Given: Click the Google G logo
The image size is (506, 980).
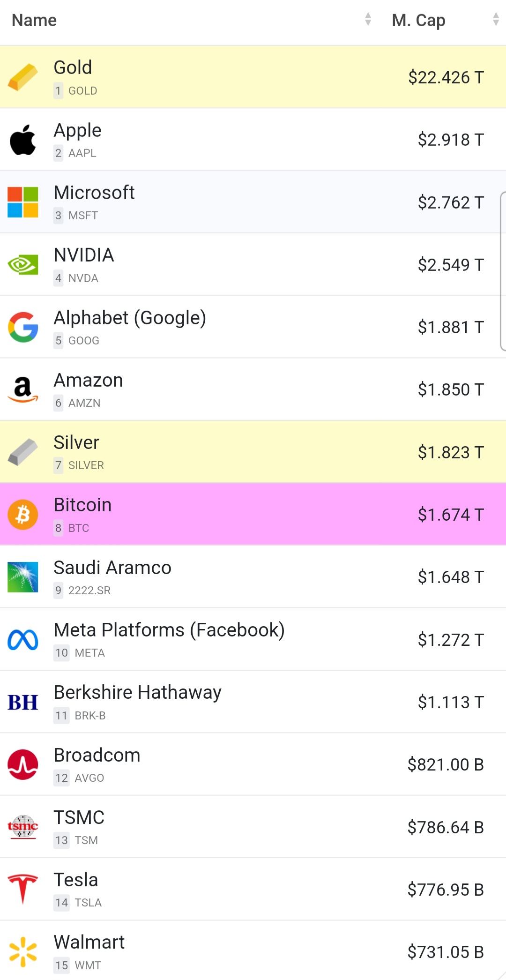Looking at the screenshot, I should coord(22,327).
